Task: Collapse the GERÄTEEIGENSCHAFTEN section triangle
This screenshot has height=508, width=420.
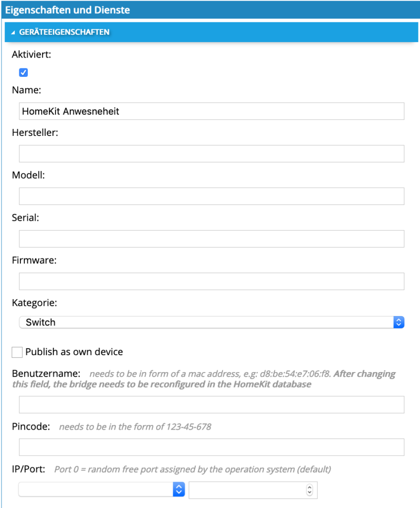Action: [13, 32]
